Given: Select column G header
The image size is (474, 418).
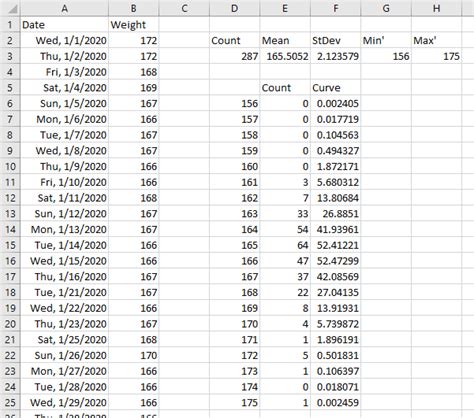Looking at the screenshot, I should click(x=386, y=8).
